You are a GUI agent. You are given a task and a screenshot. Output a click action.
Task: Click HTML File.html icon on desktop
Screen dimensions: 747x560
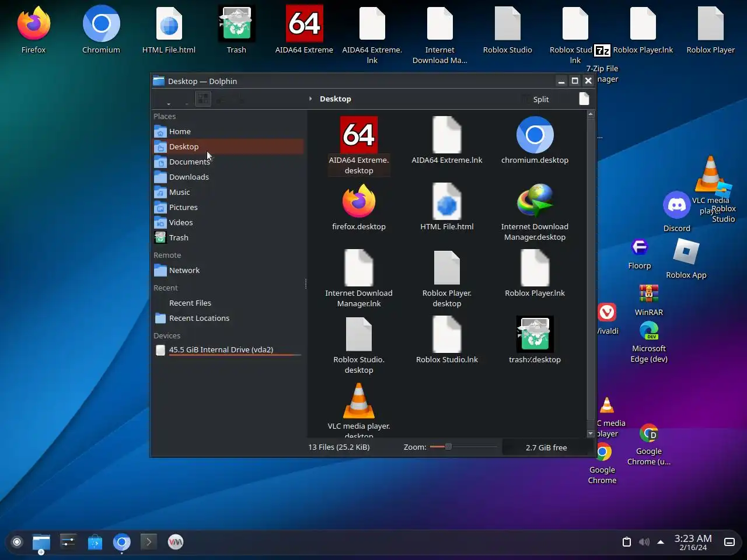pos(169,29)
